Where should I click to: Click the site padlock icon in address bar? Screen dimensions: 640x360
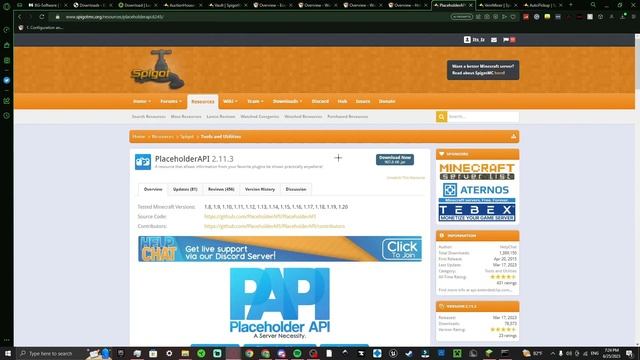tap(58, 17)
